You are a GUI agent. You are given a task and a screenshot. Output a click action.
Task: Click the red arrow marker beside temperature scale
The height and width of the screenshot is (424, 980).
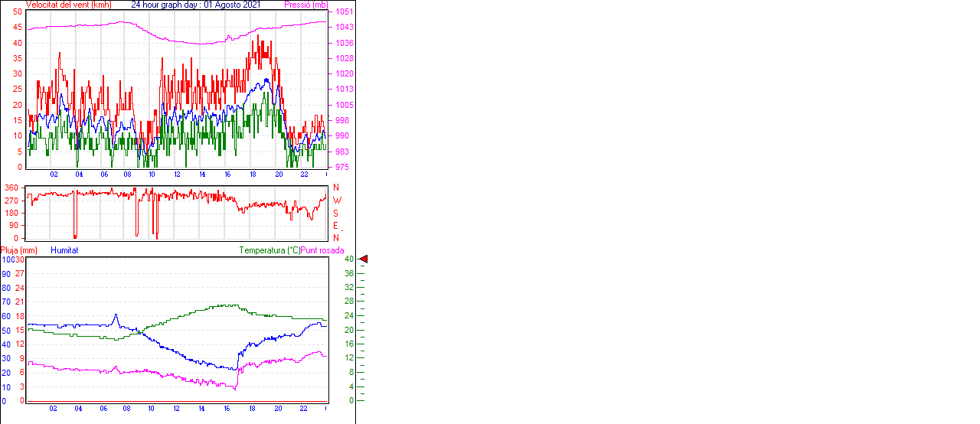[364, 259]
